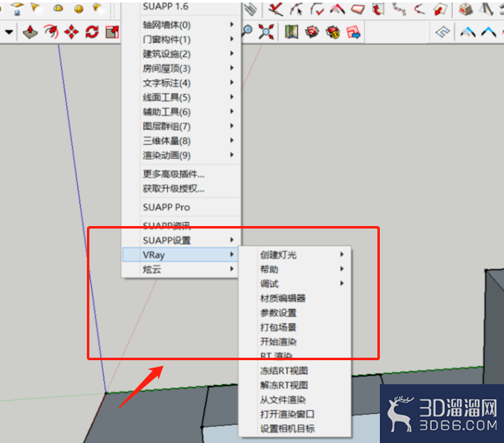Expand the 轴网墙体(0) submenu arrow
The width and height of the screenshot is (504, 443).
pos(232,25)
